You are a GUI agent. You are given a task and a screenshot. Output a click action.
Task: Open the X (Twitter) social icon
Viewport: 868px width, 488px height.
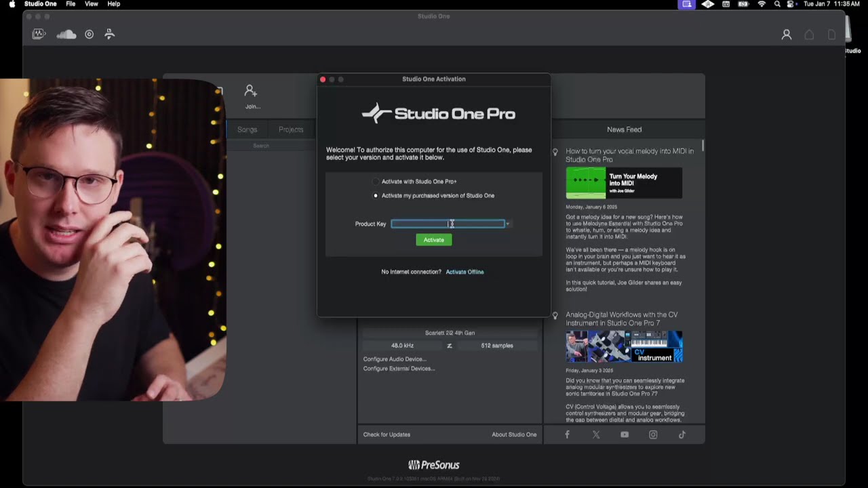(596, 434)
